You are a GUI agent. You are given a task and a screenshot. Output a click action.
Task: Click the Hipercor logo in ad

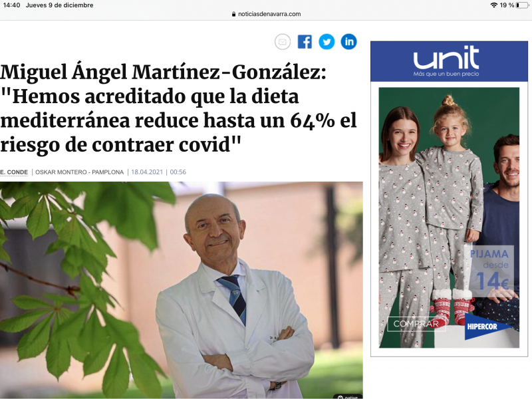[487, 327]
